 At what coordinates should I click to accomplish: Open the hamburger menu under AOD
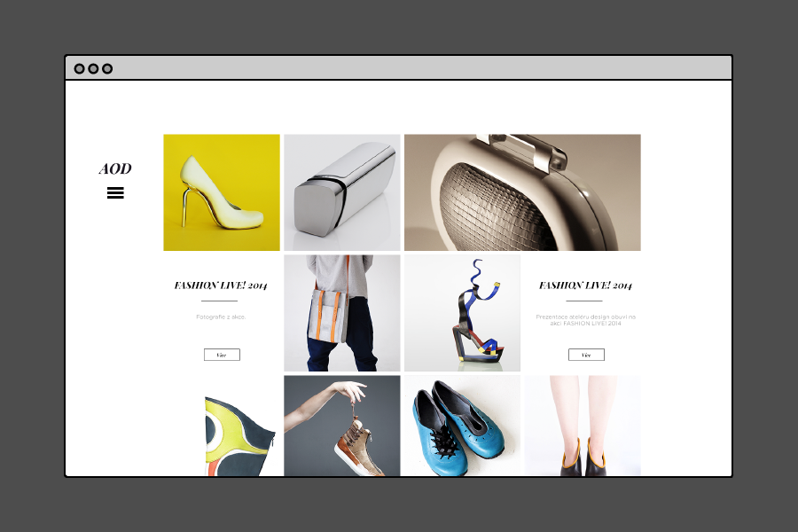click(115, 193)
